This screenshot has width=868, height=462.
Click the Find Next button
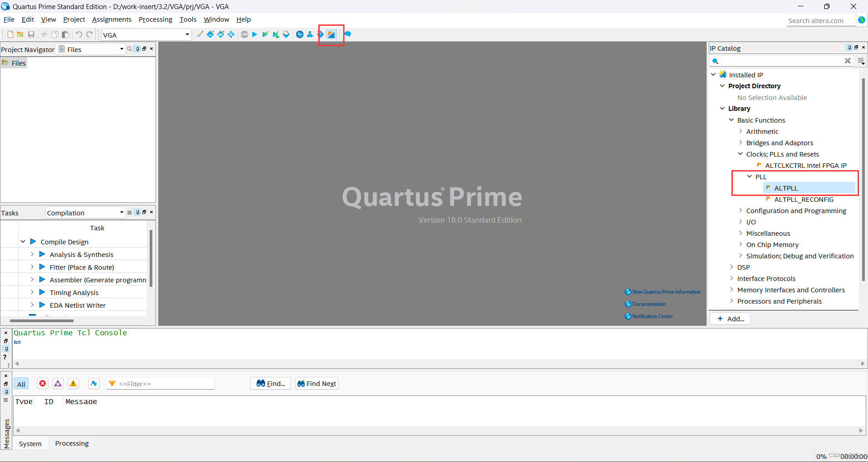[x=316, y=384]
